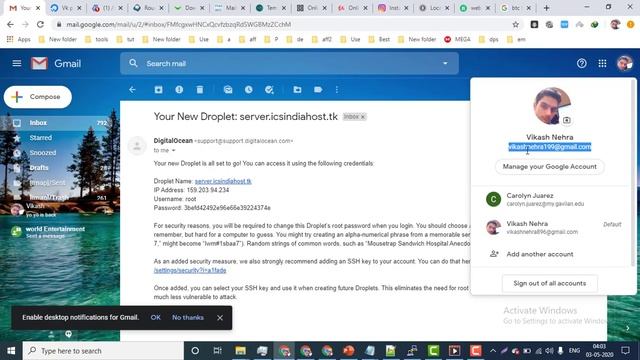This screenshot has height=360, width=640.
Task: Open Task View on the taskbar
Action: tap(217, 351)
